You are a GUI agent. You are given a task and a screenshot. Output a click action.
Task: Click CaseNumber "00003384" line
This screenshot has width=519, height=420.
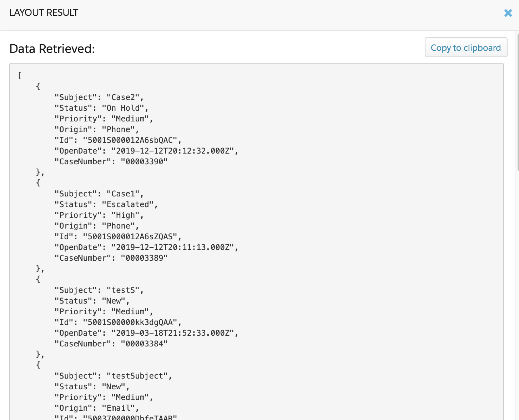click(111, 344)
